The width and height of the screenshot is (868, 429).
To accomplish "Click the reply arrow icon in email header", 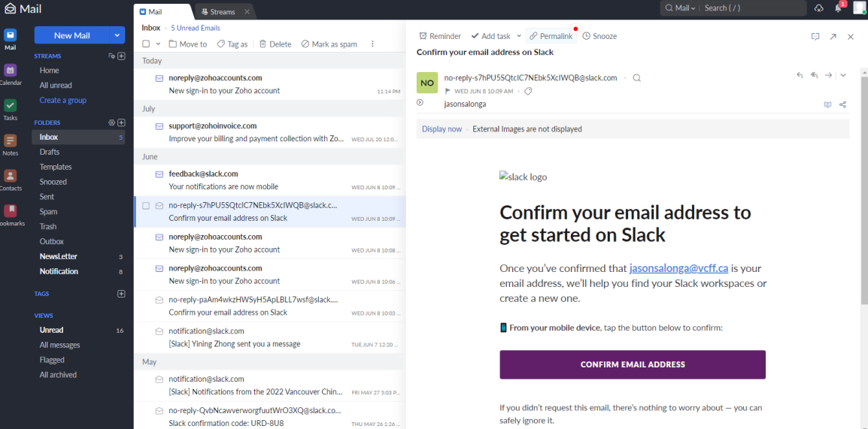I will pos(800,75).
